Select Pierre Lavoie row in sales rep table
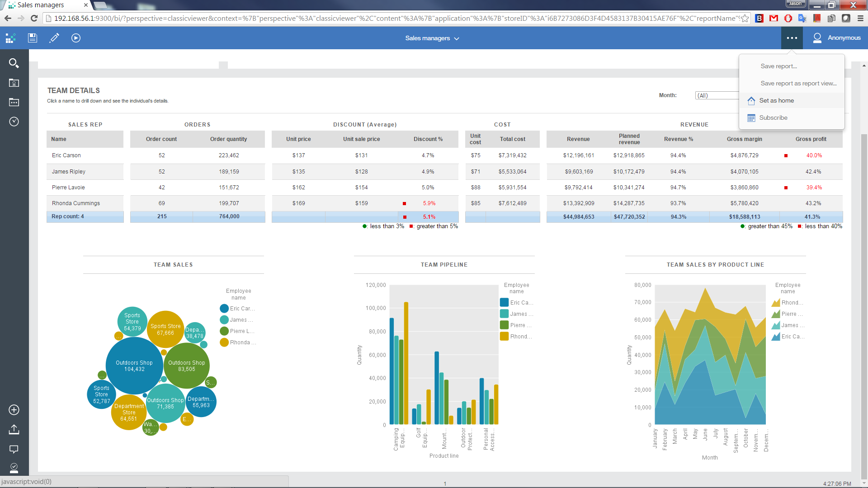The image size is (868, 488). coord(67,187)
